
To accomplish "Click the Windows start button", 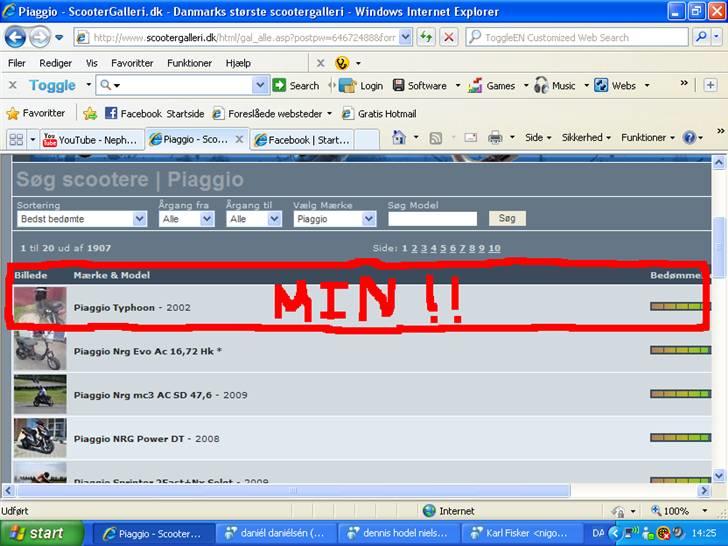I will pyautogui.click(x=37, y=533).
